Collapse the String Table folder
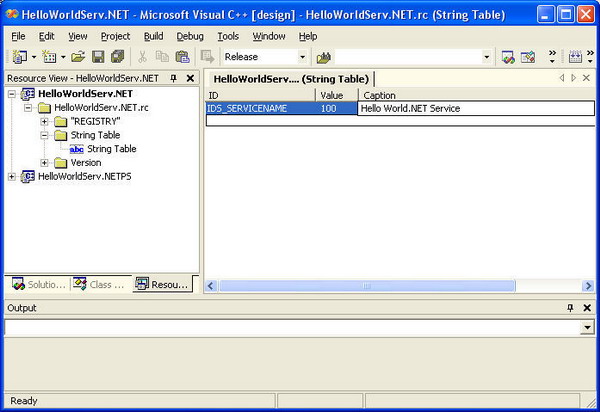This screenshot has width=600, height=412. click(x=44, y=135)
